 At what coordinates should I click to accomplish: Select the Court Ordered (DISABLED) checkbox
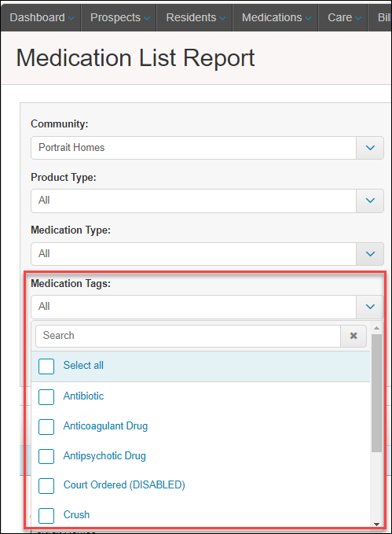tap(46, 486)
